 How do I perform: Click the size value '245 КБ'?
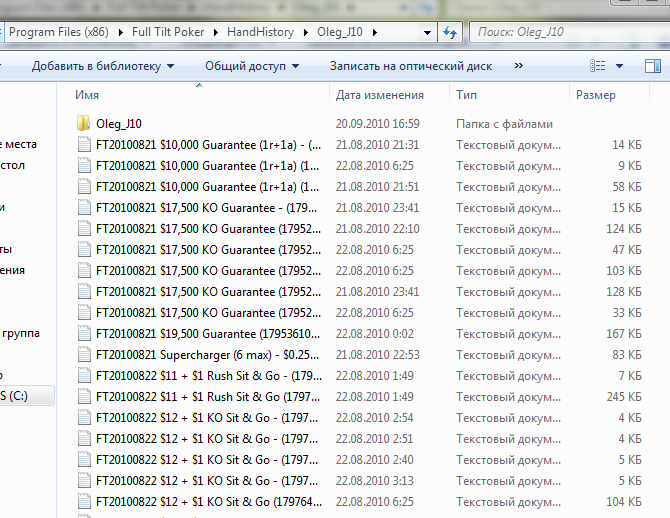point(624,397)
